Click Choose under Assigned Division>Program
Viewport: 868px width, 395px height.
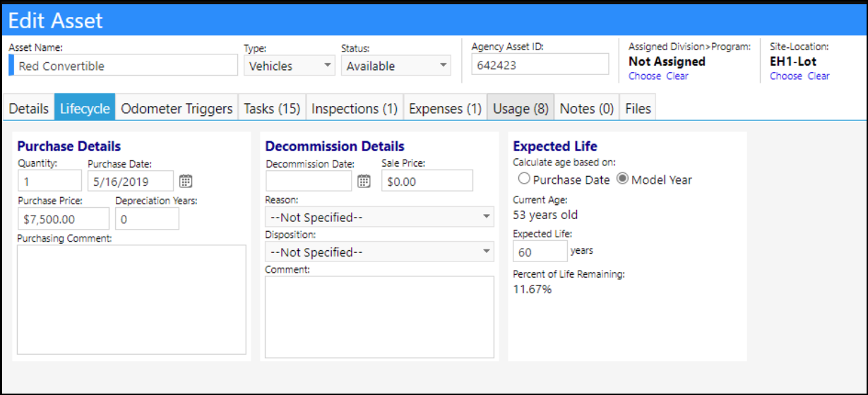point(645,76)
